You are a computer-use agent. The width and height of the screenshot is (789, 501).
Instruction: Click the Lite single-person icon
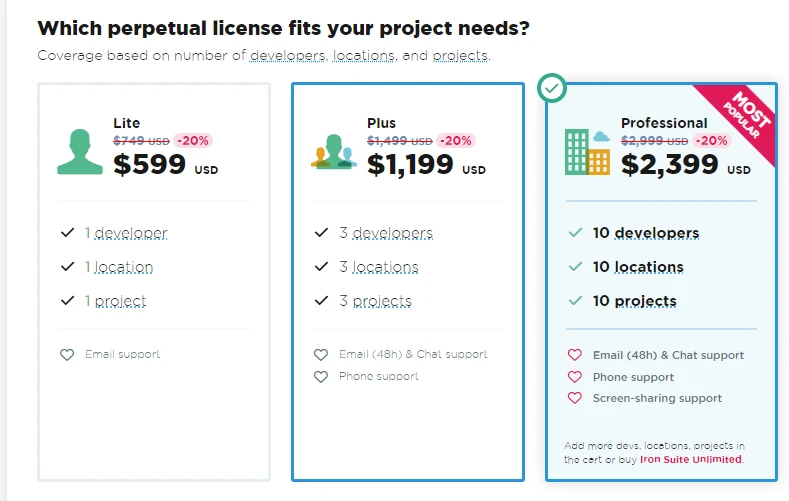[80, 151]
